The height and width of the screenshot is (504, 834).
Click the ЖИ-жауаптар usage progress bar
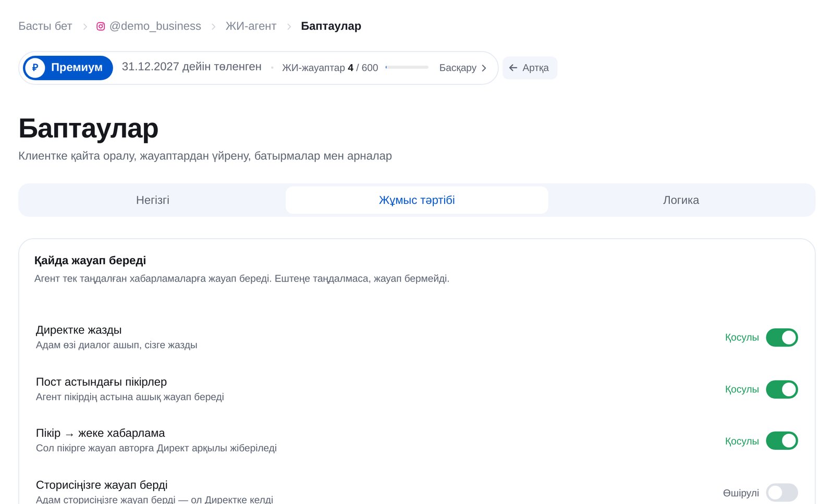pyautogui.click(x=407, y=67)
